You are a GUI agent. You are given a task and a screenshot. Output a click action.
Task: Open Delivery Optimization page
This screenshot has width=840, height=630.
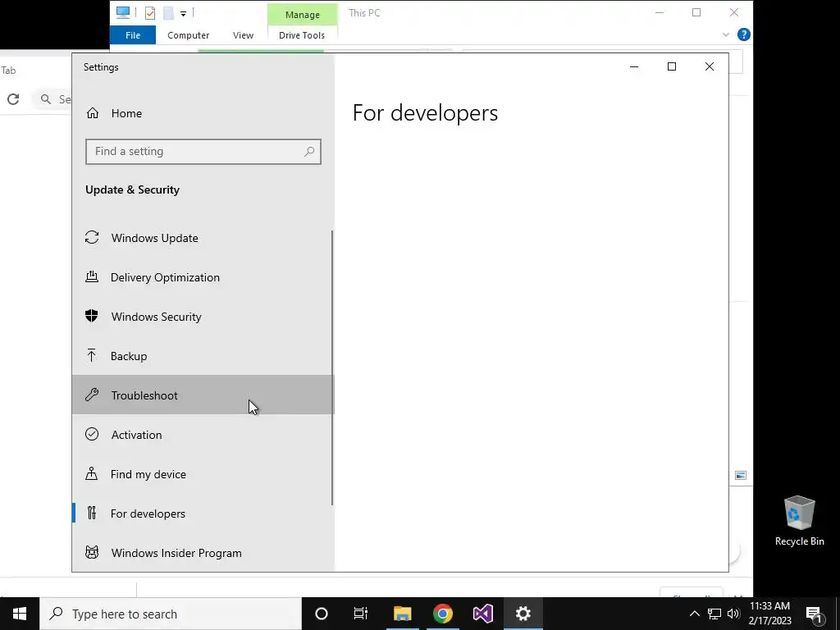(x=203, y=277)
